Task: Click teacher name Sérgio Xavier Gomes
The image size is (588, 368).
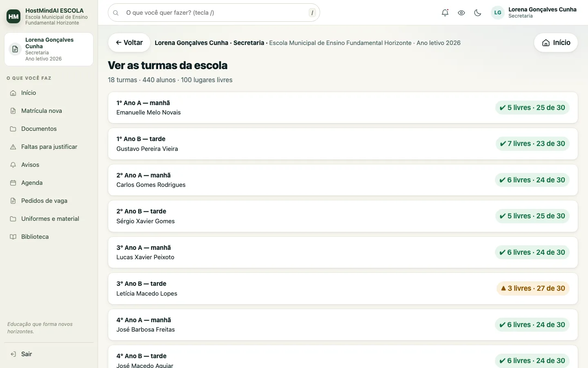Action: pos(145,221)
